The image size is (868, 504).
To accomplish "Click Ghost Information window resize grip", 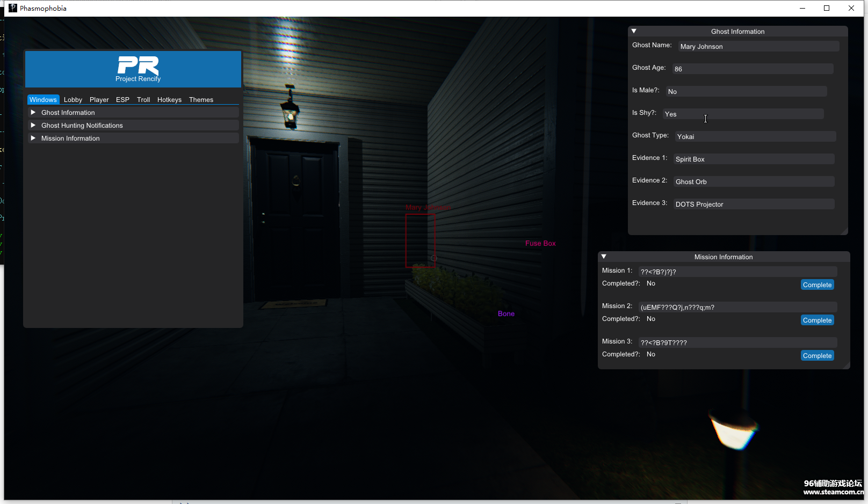I will pos(844,231).
